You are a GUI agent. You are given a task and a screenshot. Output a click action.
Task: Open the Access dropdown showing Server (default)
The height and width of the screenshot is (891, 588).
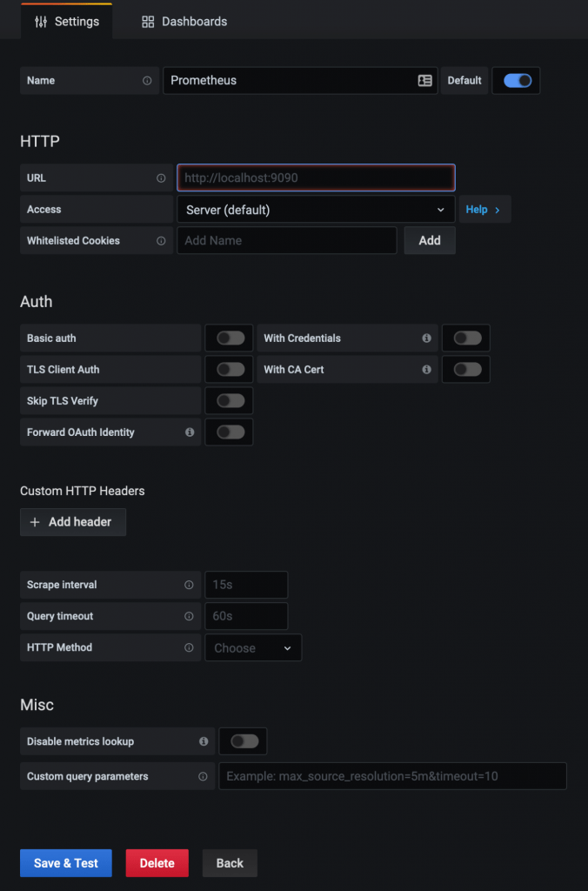click(x=316, y=209)
